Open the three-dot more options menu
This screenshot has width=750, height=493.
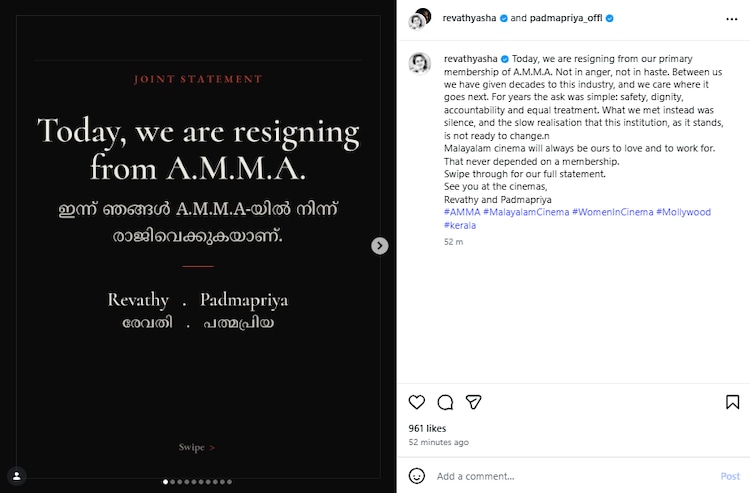click(x=731, y=19)
